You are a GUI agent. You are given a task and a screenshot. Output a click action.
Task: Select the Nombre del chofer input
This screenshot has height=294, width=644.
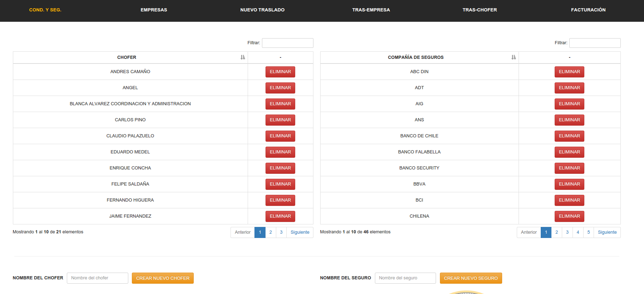coord(97,278)
